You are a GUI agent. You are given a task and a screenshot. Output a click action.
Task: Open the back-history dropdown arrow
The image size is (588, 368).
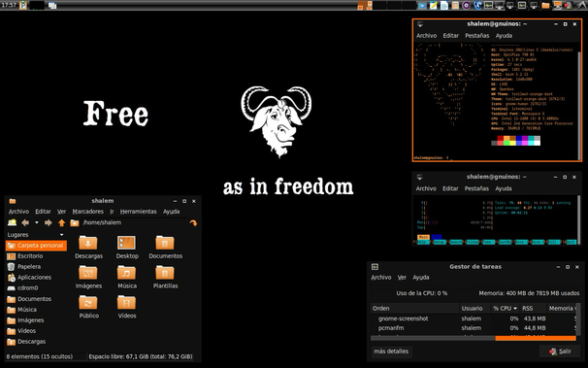pyautogui.click(x=36, y=222)
